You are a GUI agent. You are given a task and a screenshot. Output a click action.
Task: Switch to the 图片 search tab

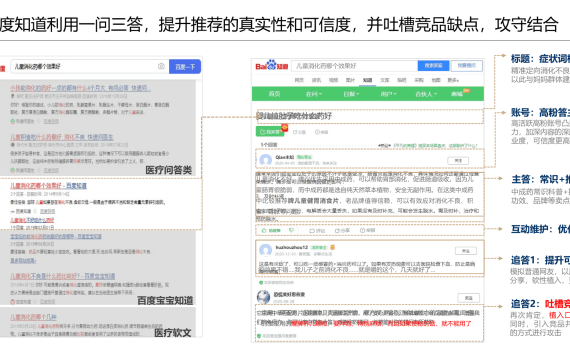pos(350,80)
